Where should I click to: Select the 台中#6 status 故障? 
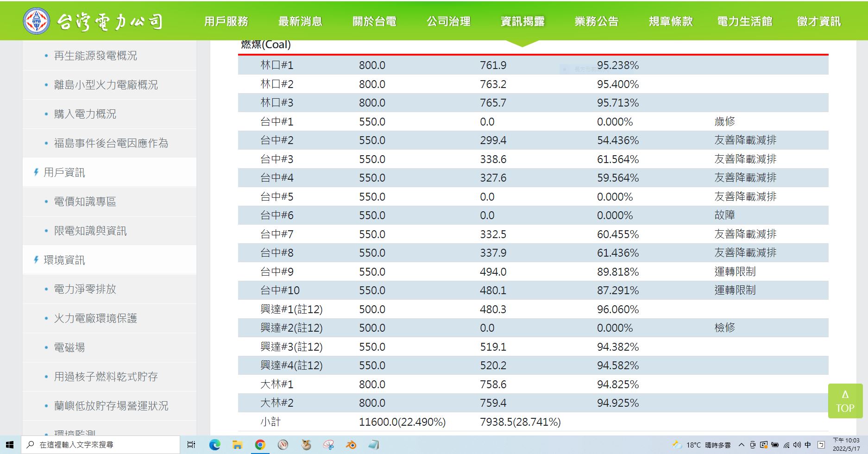[x=725, y=215]
